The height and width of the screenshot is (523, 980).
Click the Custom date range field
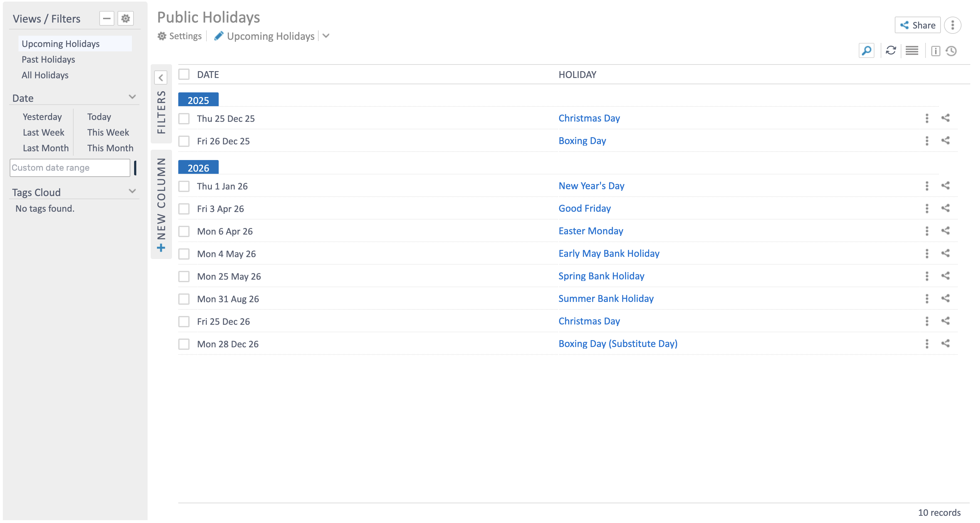pos(70,168)
